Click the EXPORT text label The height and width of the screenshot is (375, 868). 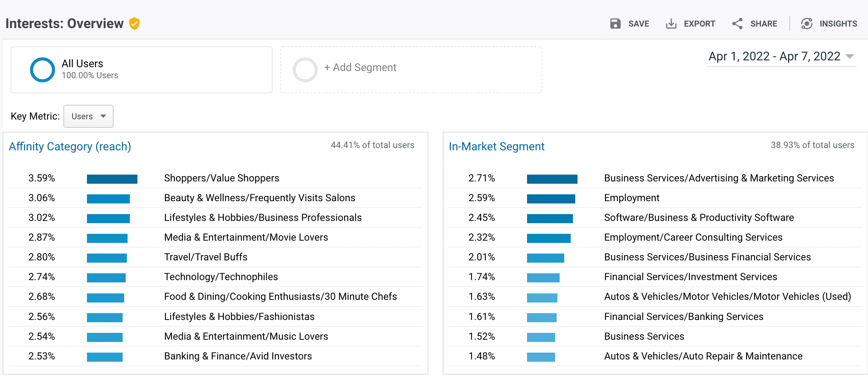[x=699, y=24]
